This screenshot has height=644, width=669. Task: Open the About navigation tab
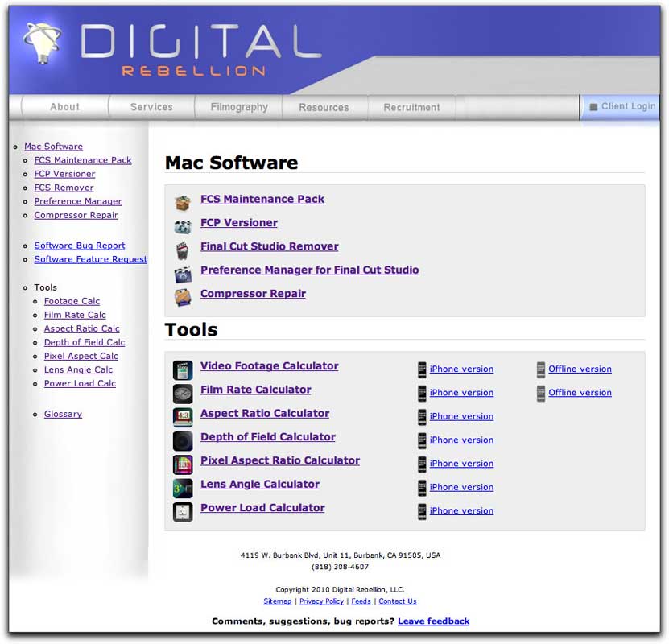64,106
